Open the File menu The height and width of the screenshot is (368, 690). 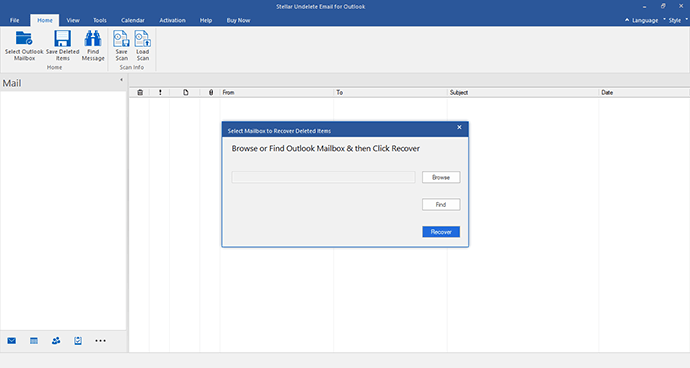coord(15,20)
